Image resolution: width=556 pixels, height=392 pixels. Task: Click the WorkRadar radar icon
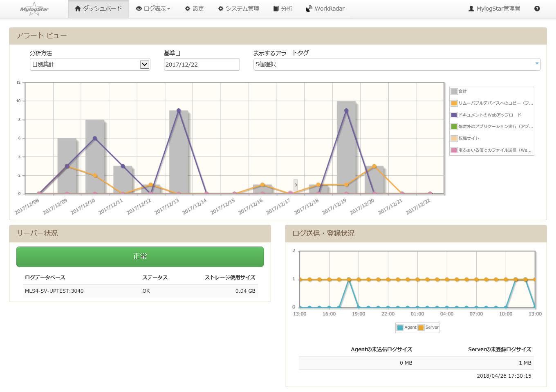tap(309, 9)
